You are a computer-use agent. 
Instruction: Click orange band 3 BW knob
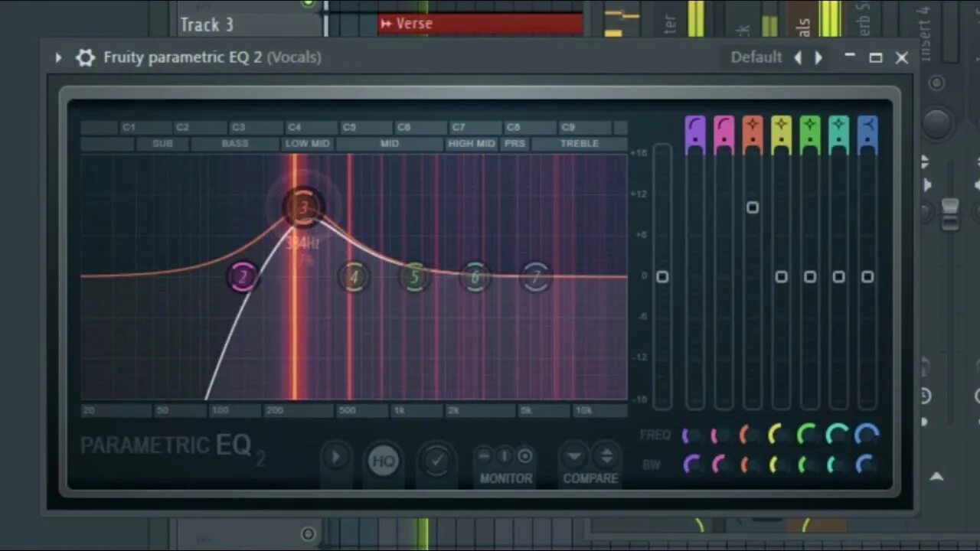[x=750, y=464]
